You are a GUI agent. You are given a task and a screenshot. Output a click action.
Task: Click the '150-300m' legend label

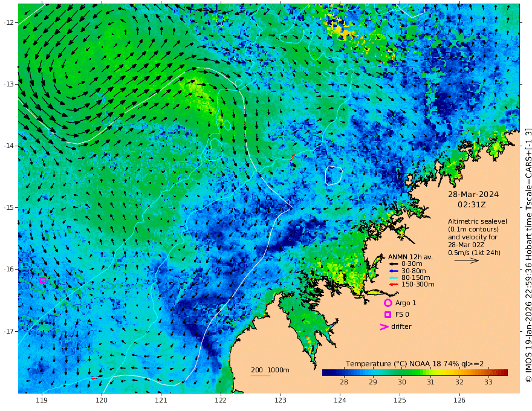click(418, 285)
